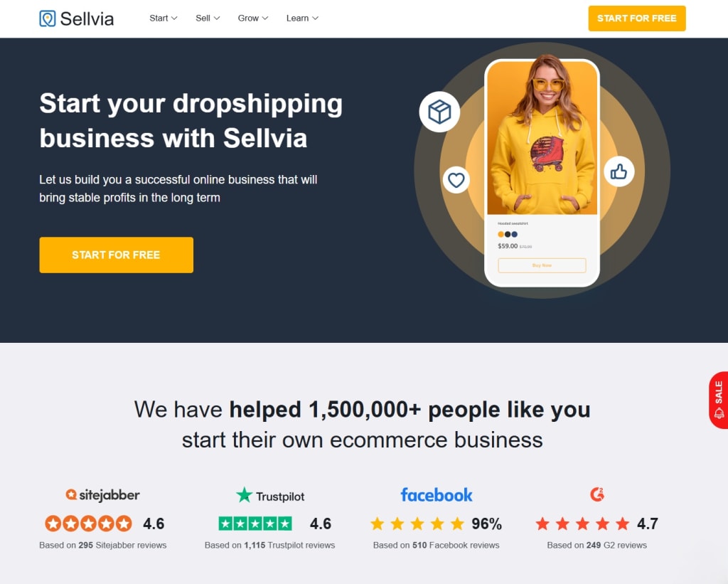Screen dimensions: 728x584
Task: Click the Trustpilot star logo
Action: point(244,495)
